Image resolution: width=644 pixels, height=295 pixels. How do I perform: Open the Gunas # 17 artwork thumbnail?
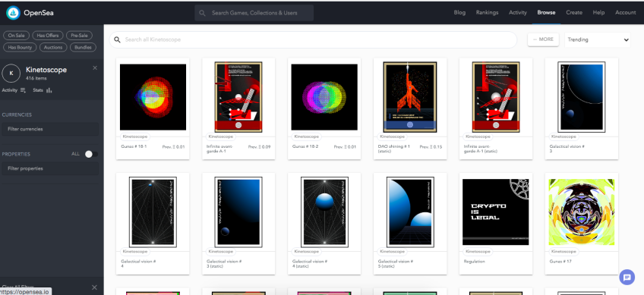582,212
